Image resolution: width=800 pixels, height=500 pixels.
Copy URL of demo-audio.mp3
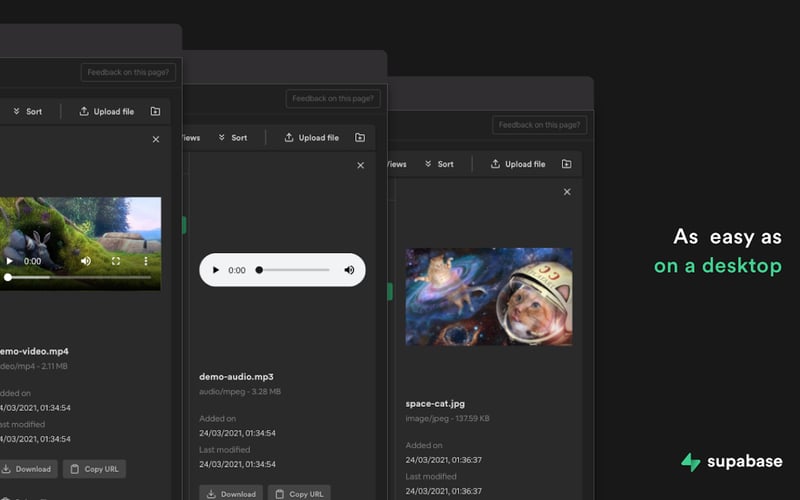[x=299, y=494]
